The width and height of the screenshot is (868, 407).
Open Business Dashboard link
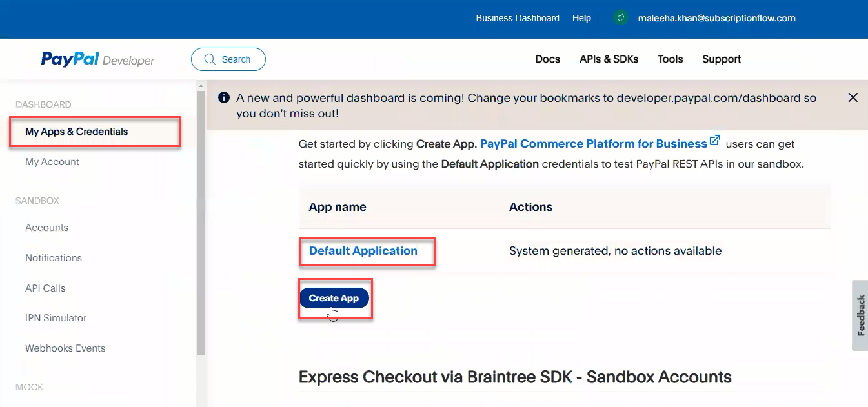pos(518,18)
